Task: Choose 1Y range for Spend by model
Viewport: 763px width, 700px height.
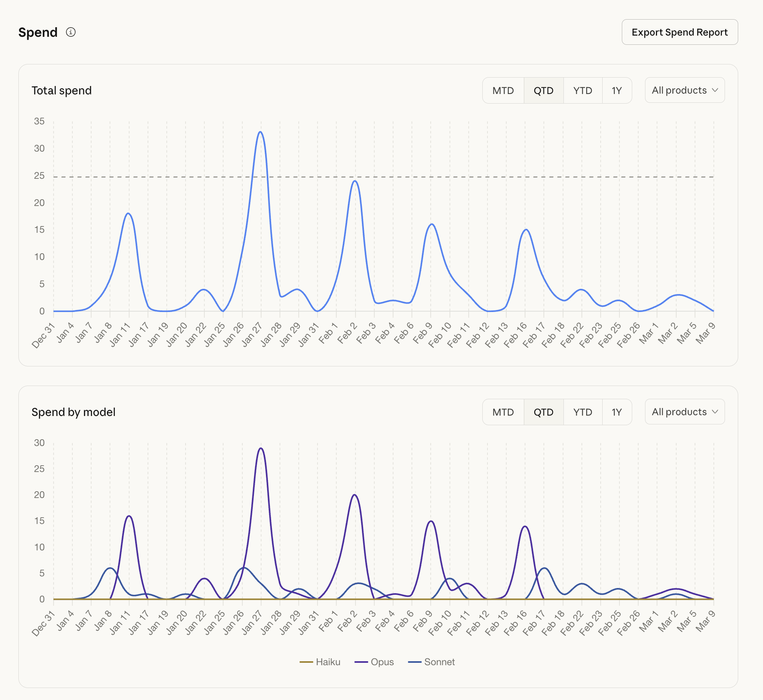Action: (617, 412)
